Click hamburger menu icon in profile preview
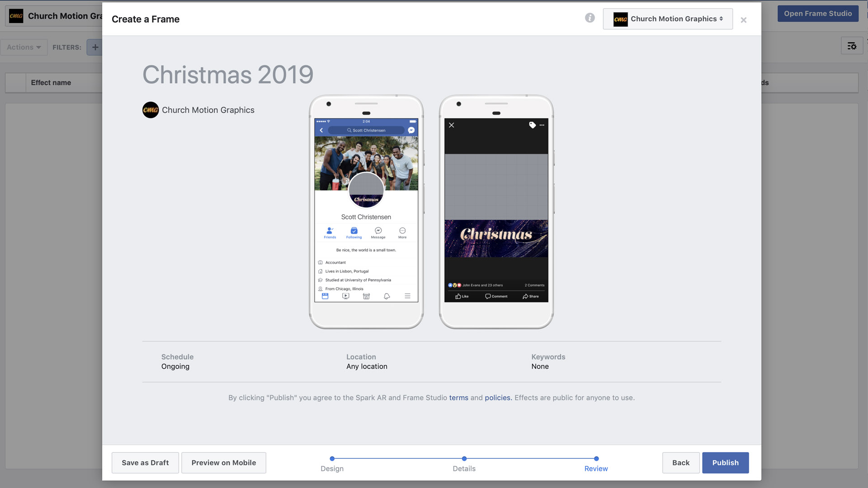 tap(407, 296)
